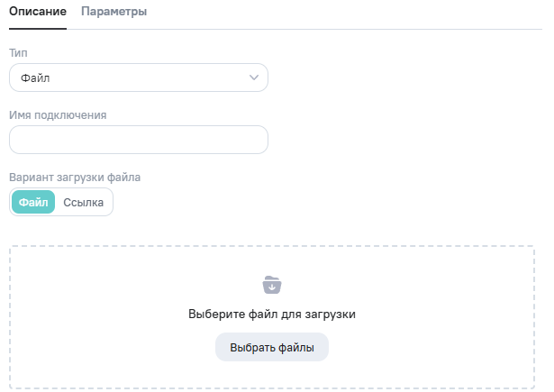Click the Выберите файл для загрузки text
Screen dimensions: 554x392
point(272,315)
